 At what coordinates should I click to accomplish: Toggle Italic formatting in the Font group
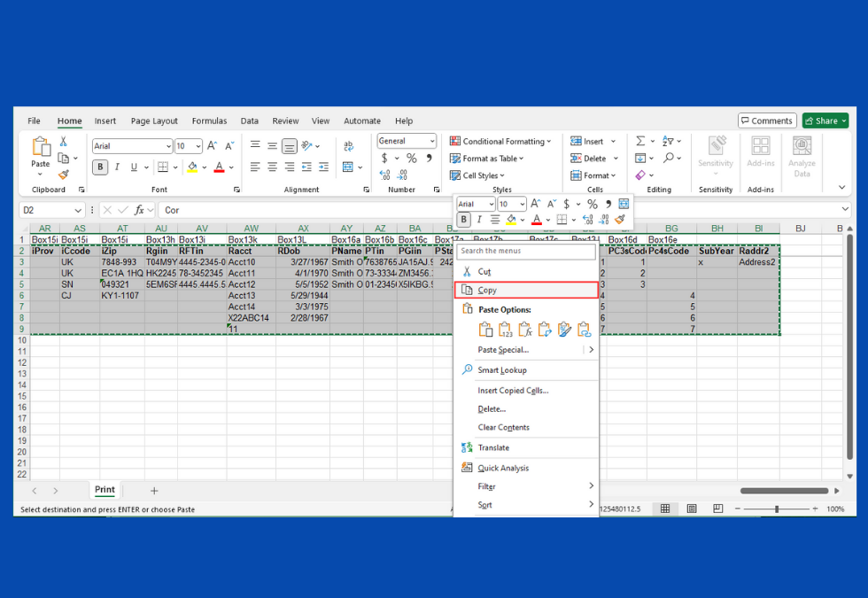click(x=117, y=167)
